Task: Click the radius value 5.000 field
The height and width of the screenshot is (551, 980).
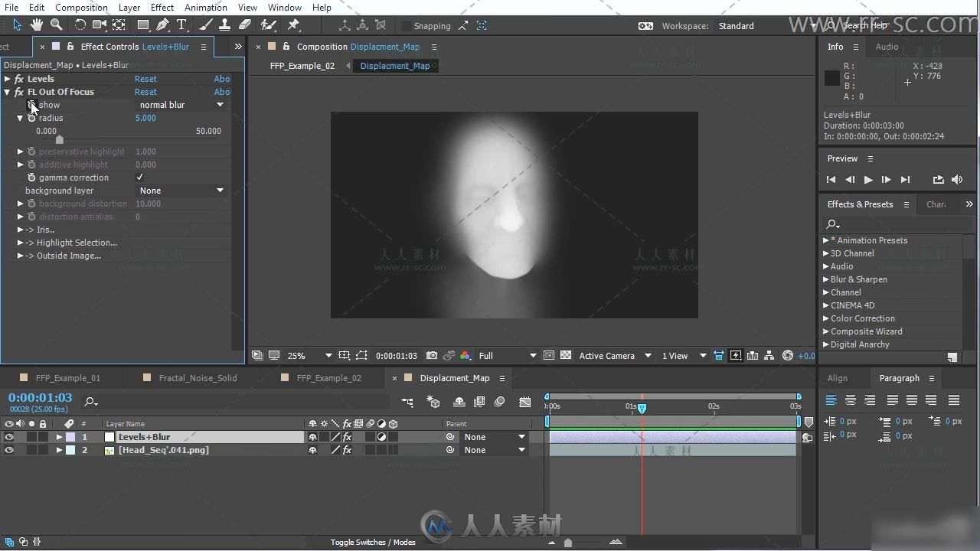Action: pos(145,118)
